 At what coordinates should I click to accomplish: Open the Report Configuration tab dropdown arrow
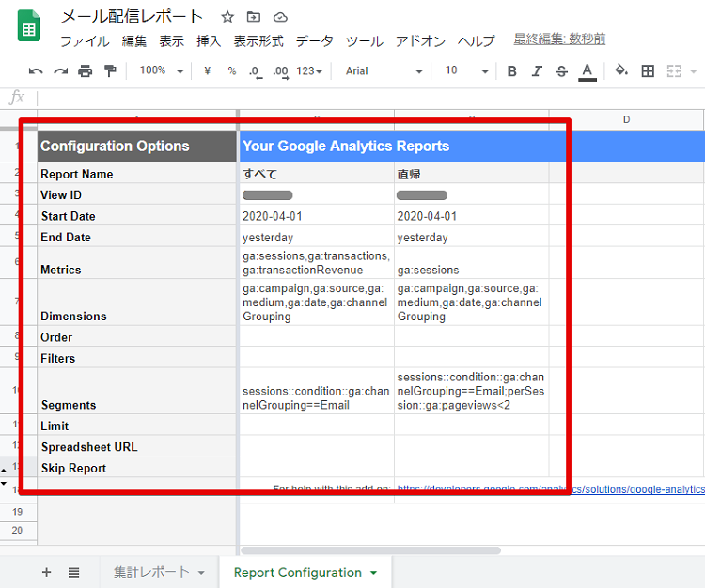pyautogui.click(x=373, y=573)
